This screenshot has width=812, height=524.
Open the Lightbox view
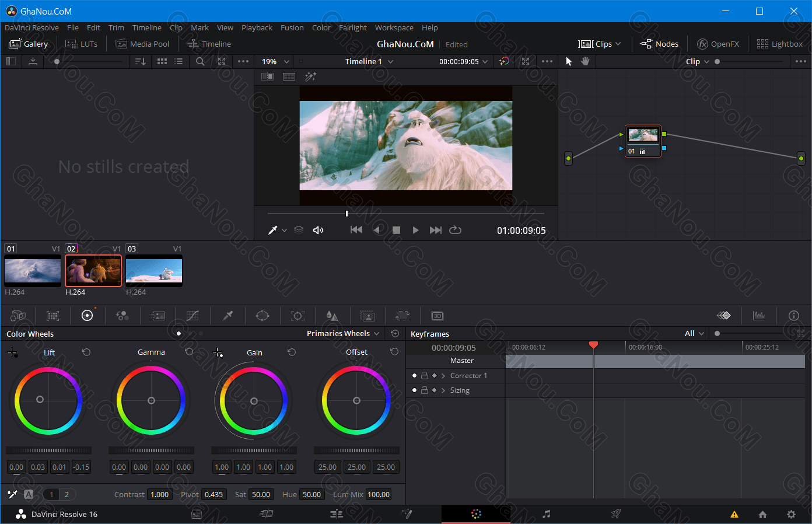(780, 44)
